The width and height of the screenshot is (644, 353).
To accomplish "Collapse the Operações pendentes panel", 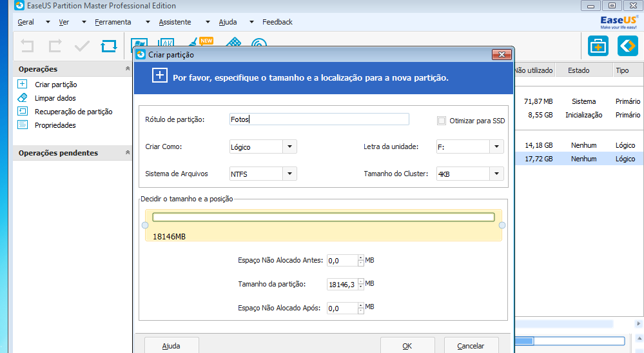I will (128, 152).
